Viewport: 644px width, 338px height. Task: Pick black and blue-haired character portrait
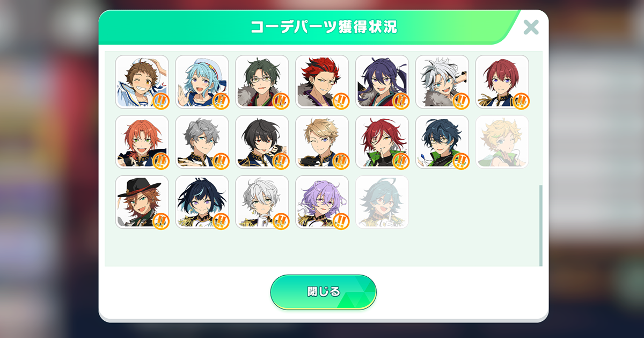(x=202, y=202)
